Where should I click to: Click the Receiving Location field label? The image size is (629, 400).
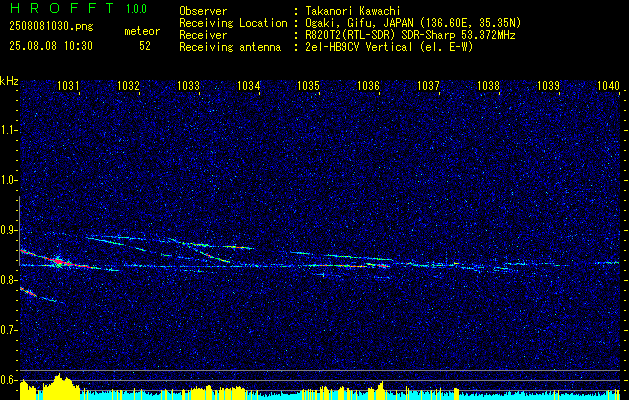tap(233, 24)
